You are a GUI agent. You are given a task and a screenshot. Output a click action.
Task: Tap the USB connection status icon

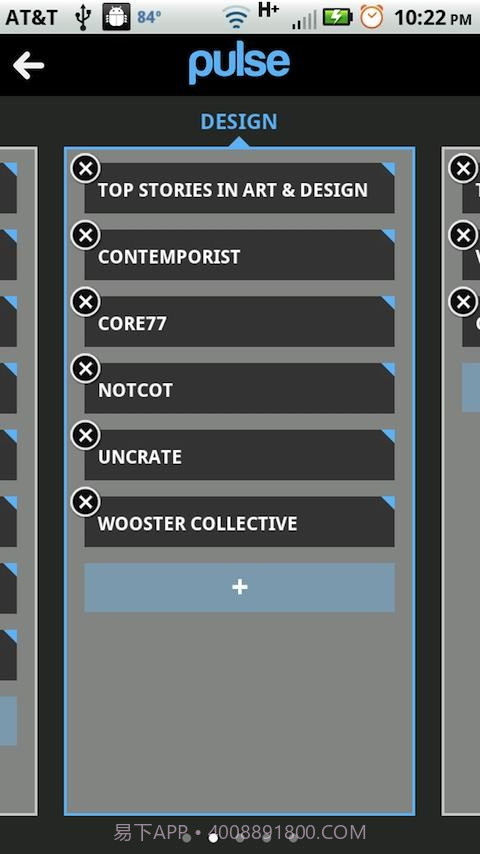83,18
